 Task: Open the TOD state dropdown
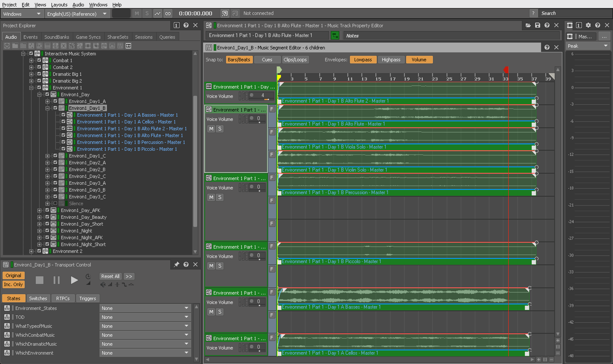(145, 317)
